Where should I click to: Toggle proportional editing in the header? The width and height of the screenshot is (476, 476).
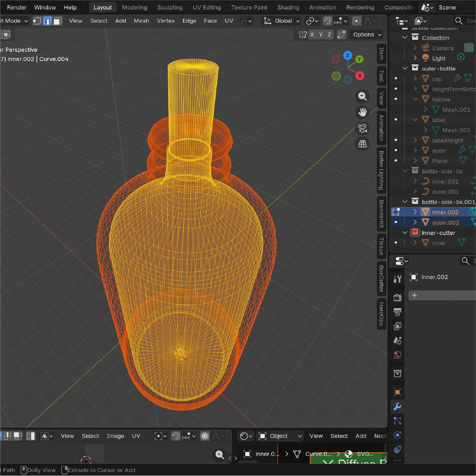tap(356, 21)
